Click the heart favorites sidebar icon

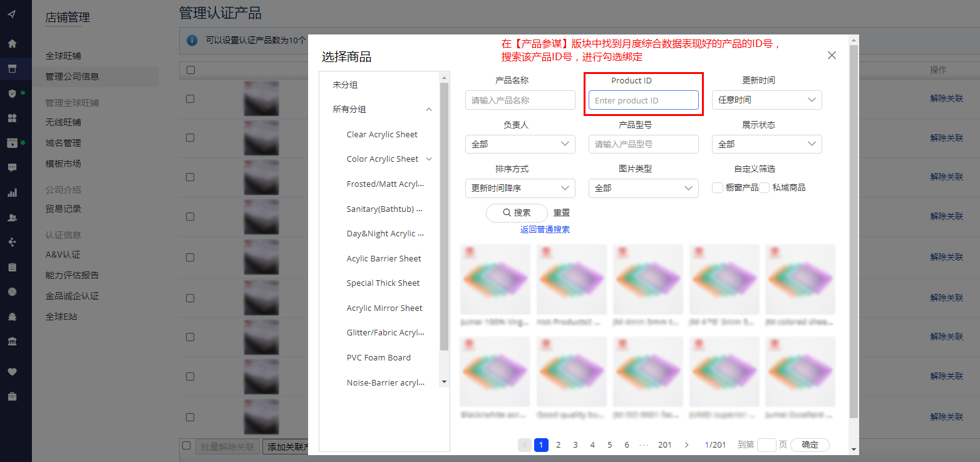12,372
